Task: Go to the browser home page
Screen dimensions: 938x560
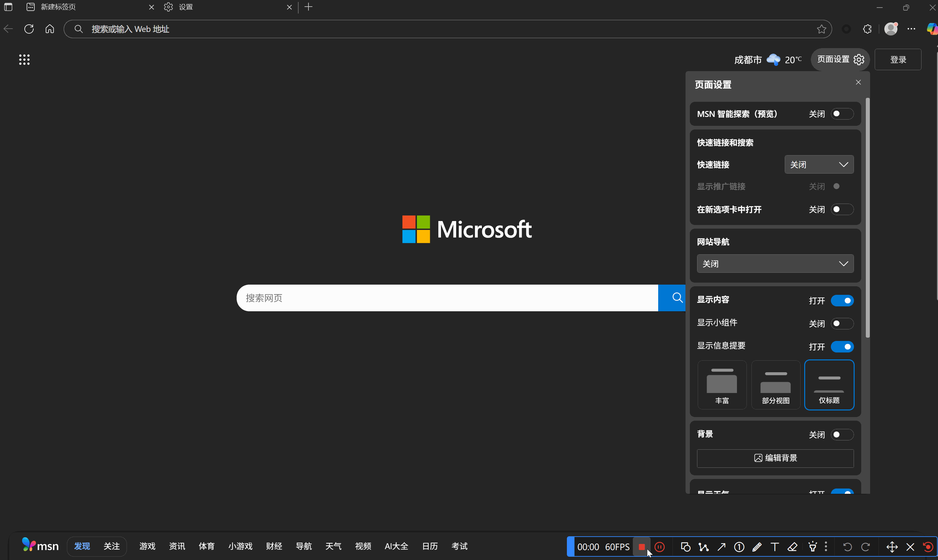Action: [50, 29]
